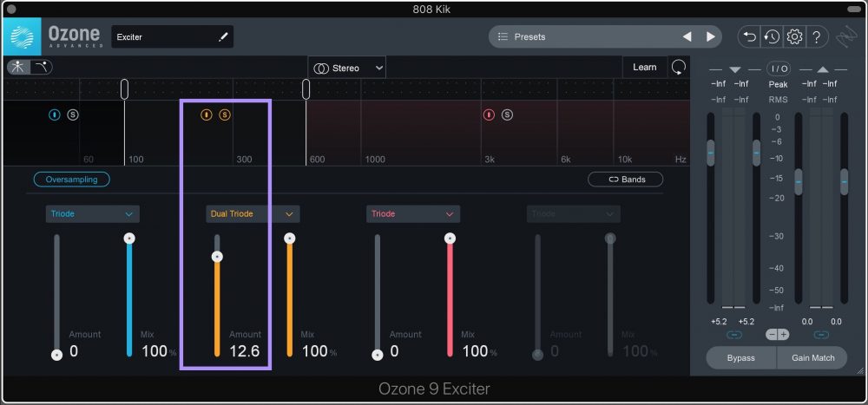This screenshot has width=868, height=405.
Task: Toggle the blue low band power
Action: (x=55, y=114)
